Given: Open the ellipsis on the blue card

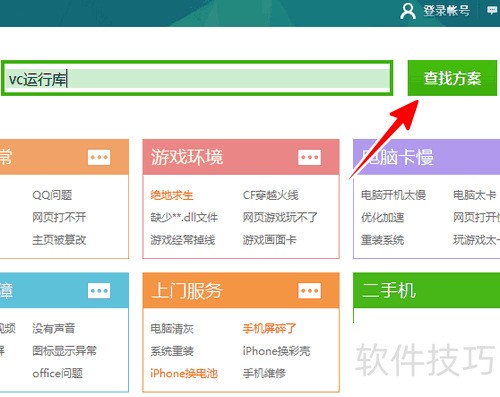Looking at the screenshot, I should [99, 291].
